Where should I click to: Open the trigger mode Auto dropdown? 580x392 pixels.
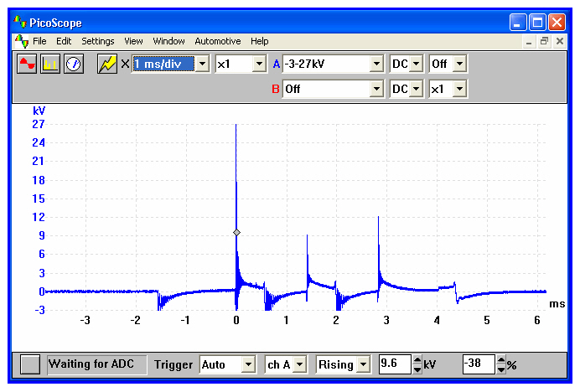[248, 364]
